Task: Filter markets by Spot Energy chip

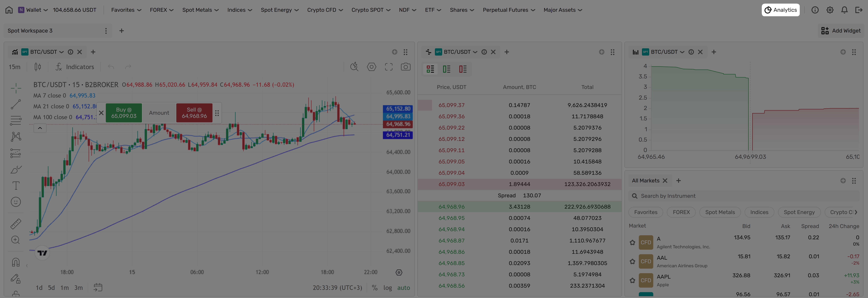Action: 799,212
